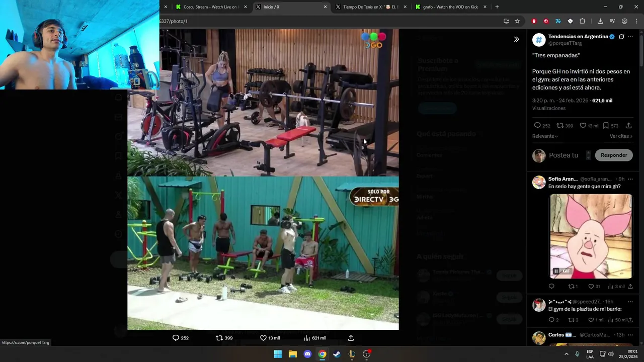Open the Tendencias en Argentina profile name
644x362 pixels.
coord(578,37)
